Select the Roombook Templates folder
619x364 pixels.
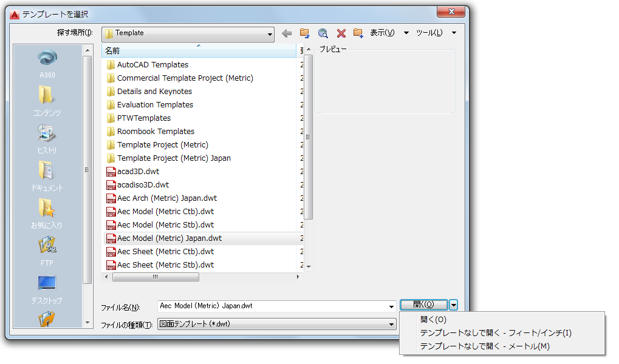tap(156, 132)
